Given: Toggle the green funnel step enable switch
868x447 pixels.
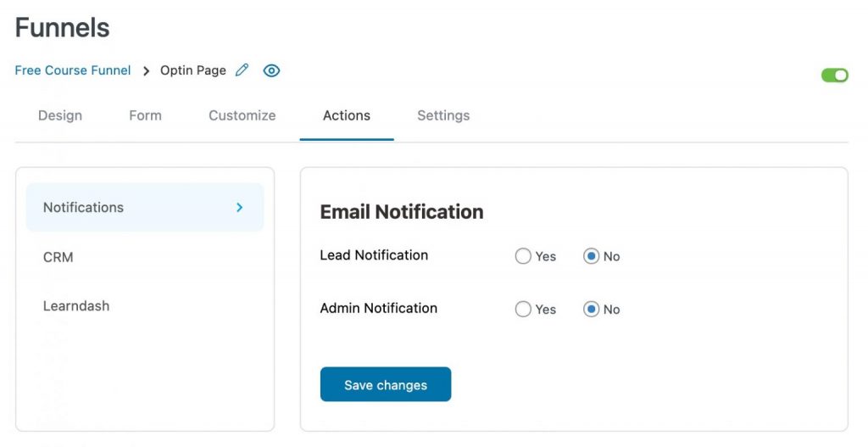Looking at the screenshot, I should [x=835, y=75].
